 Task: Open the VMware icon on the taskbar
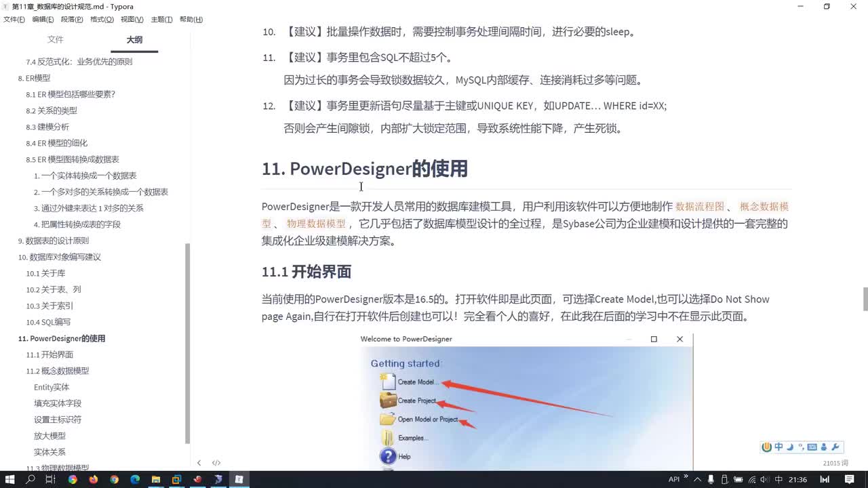[x=176, y=479]
